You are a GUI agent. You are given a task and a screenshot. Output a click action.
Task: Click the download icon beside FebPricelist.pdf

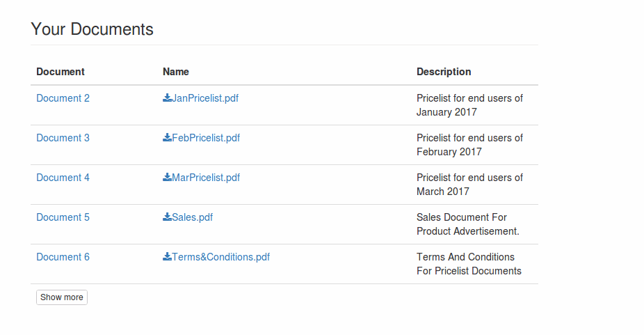tap(167, 137)
